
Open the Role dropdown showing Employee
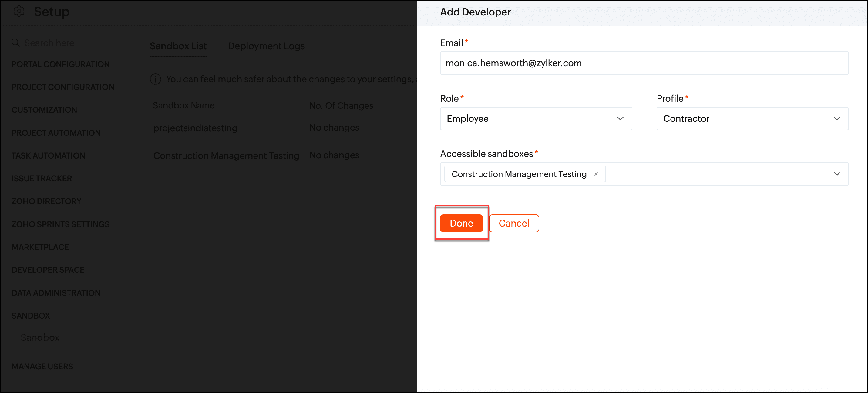pyautogui.click(x=536, y=119)
